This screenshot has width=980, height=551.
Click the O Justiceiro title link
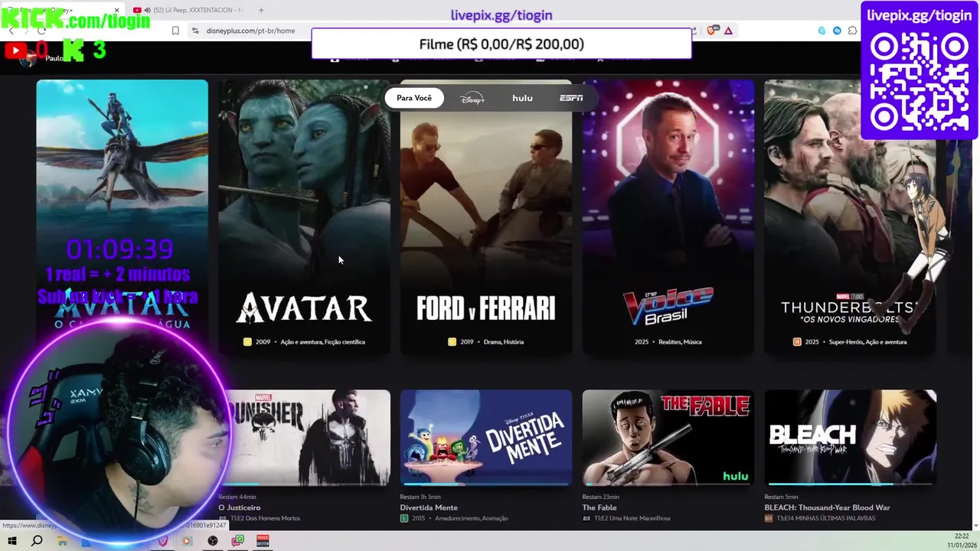tap(240, 507)
